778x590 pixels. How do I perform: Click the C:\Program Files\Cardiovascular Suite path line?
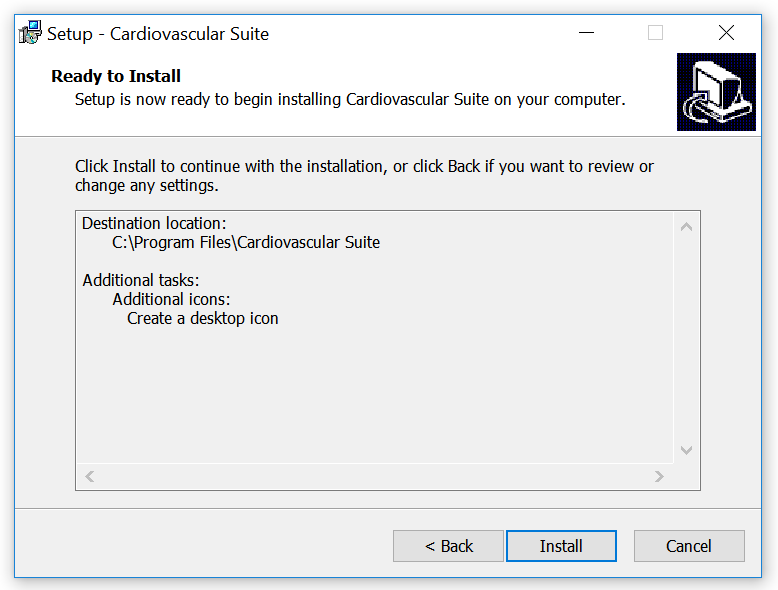246,242
